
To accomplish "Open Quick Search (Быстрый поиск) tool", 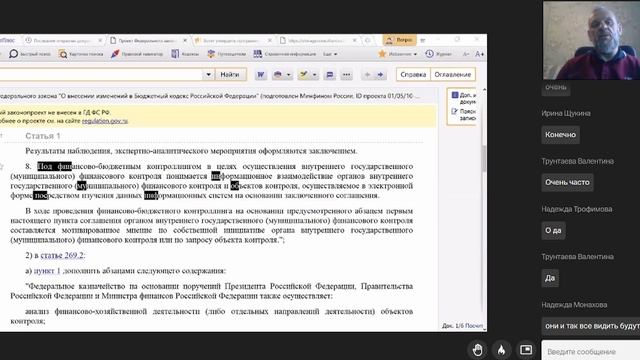I will coord(30,54).
